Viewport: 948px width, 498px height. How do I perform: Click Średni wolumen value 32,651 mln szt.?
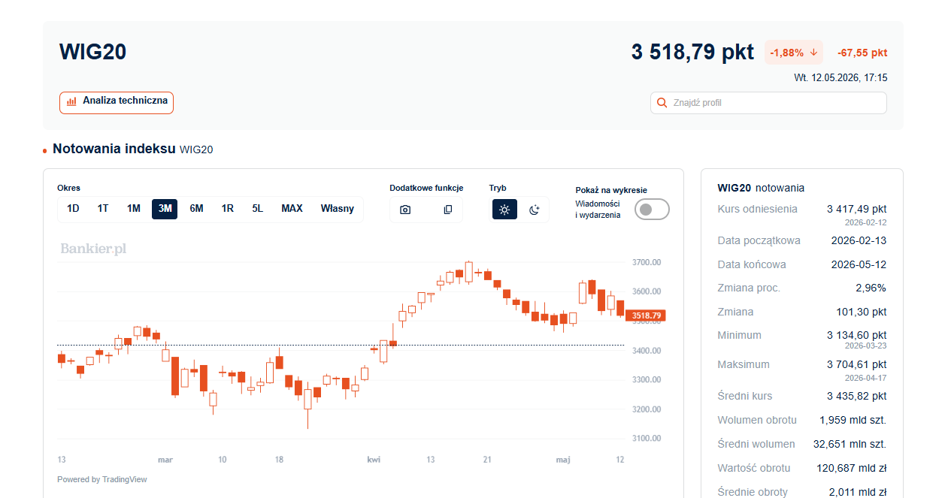point(849,444)
